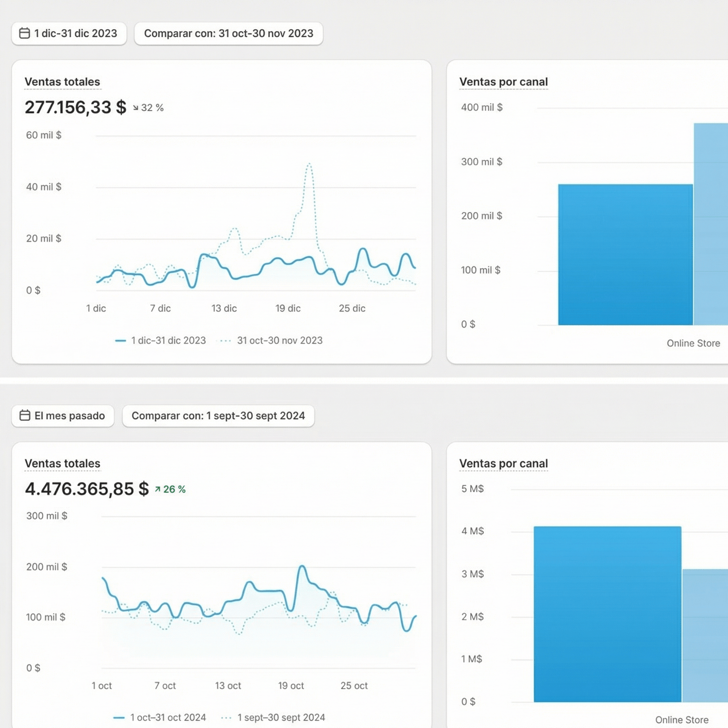Click the 277.156,33 $ total sales figure
728x728 pixels.
[x=75, y=107]
